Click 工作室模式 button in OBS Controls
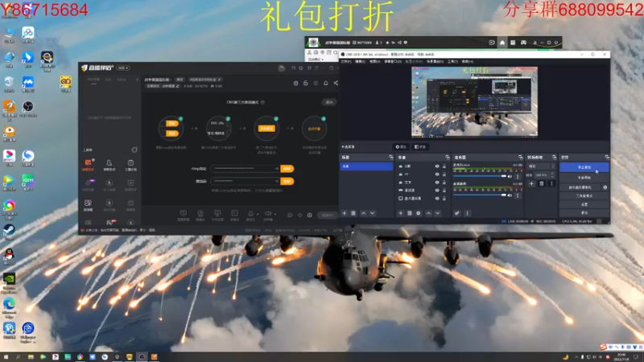 [584, 195]
